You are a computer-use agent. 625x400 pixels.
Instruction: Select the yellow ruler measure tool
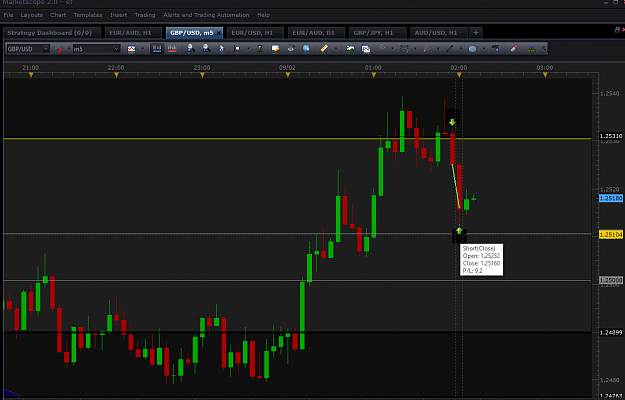coord(324,48)
